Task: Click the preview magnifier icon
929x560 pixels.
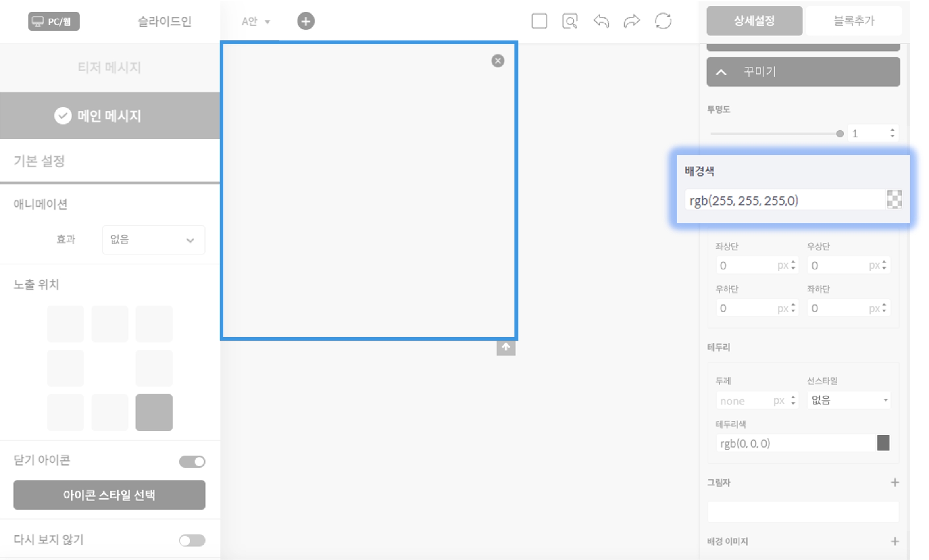Action: click(570, 21)
